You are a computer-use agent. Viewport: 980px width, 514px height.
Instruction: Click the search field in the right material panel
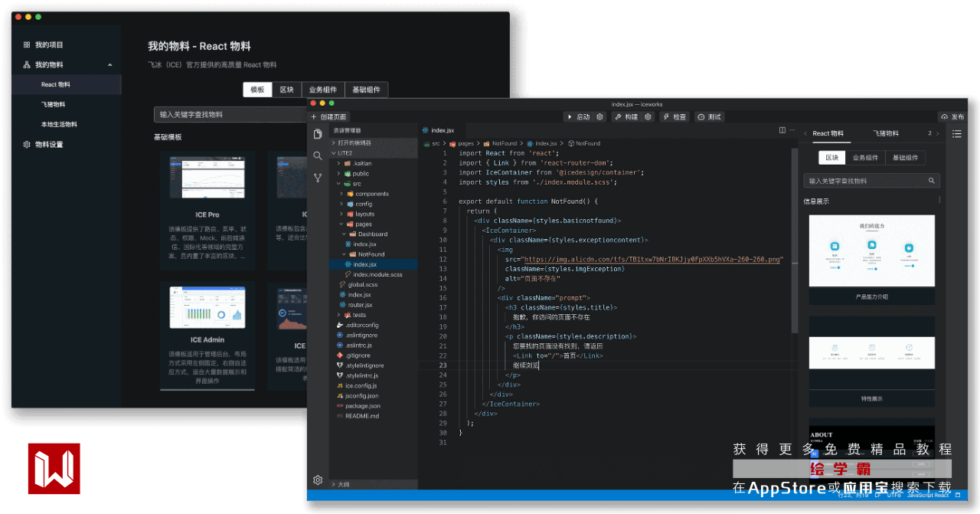click(871, 181)
